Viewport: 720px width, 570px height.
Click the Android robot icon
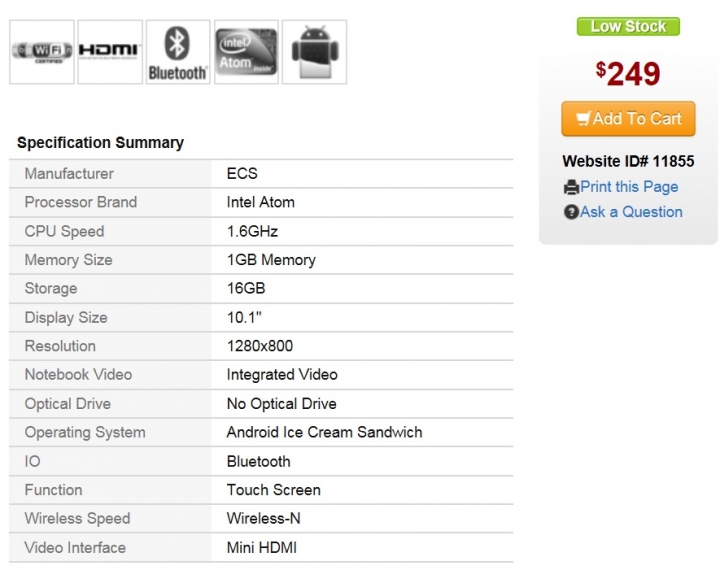(x=315, y=52)
